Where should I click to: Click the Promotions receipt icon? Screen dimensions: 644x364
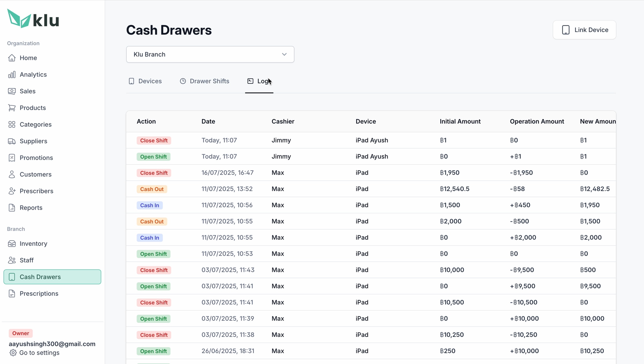pos(12,158)
